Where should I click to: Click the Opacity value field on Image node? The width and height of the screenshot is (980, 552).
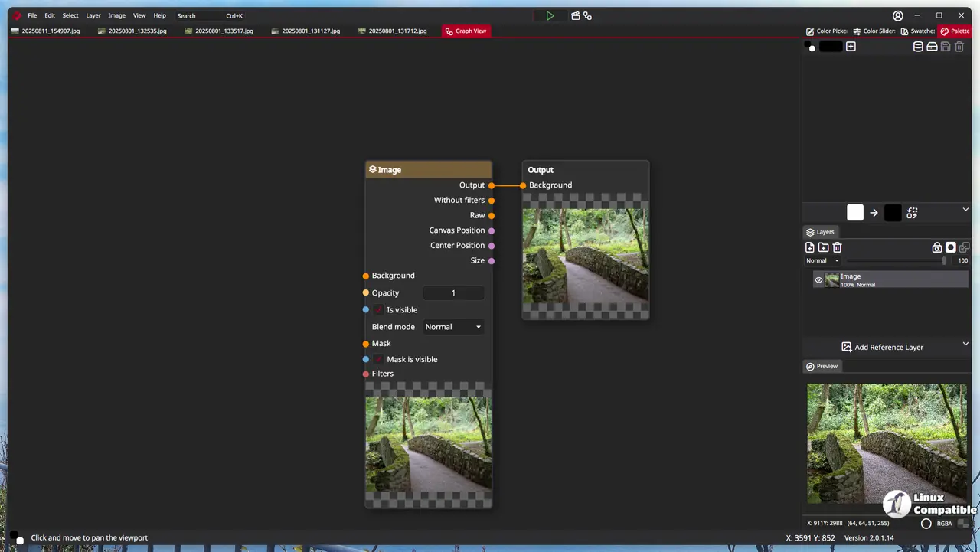click(453, 293)
